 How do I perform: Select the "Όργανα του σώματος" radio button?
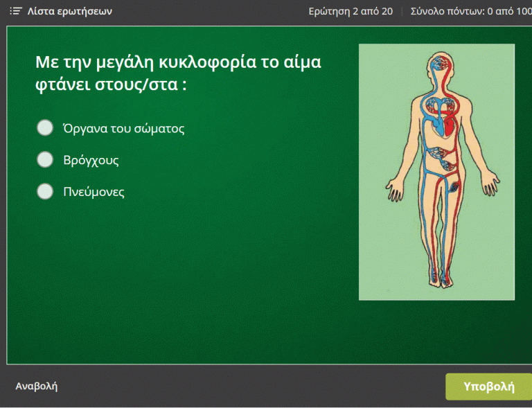pos(45,128)
